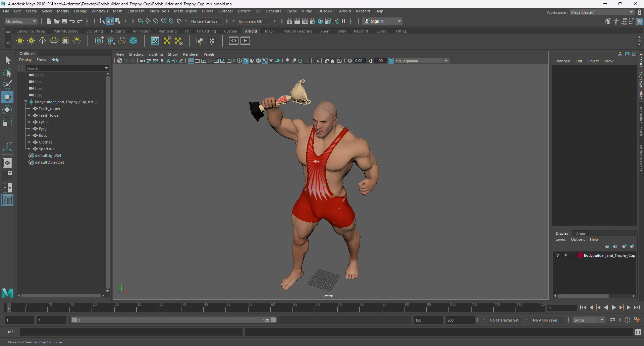Viewport: 644px width, 346px height.
Task: Choose the Paint selection tool in toolbox
Action: coord(7,84)
